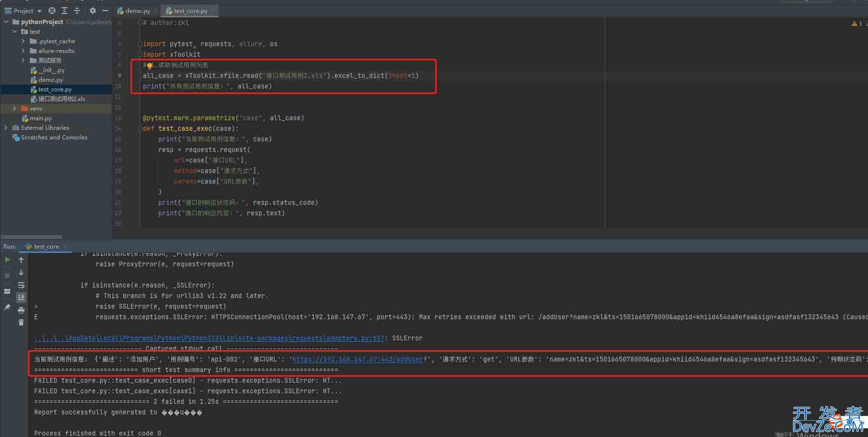The height and width of the screenshot is (437, 868).
Task: Click the 'import xToolkit' line
Action: coord(171,55)
